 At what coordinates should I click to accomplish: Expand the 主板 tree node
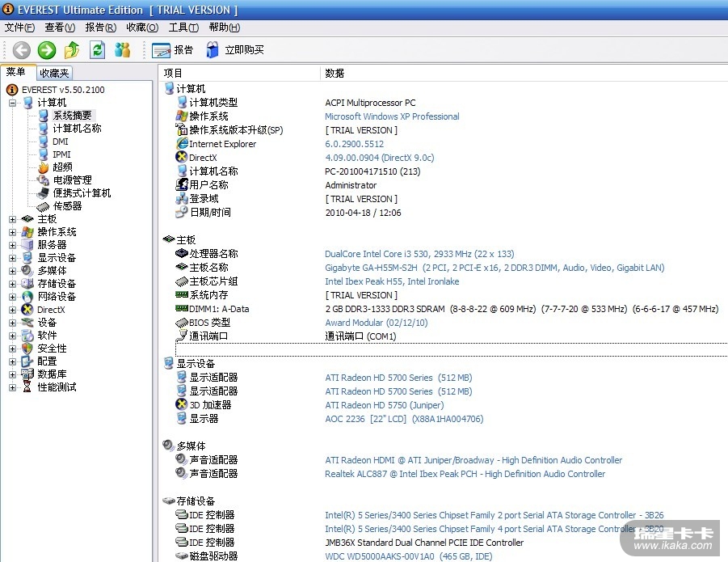[13, 219]
